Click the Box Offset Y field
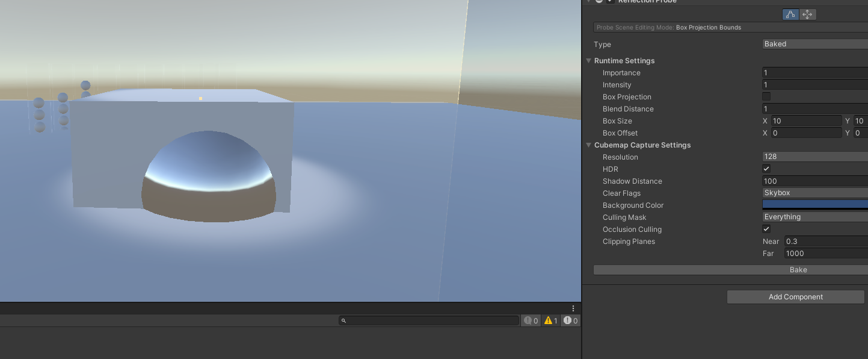 (x=860, y=133)
